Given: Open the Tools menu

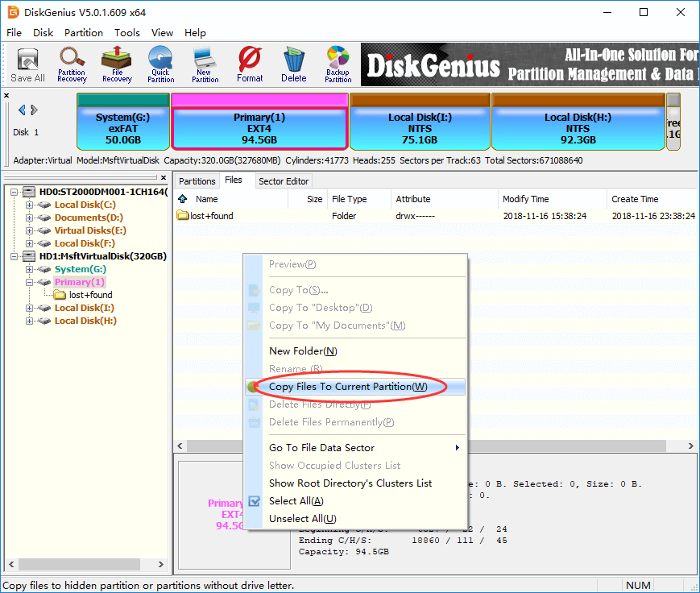Looking at the screenshot, I should coord(127,33).
